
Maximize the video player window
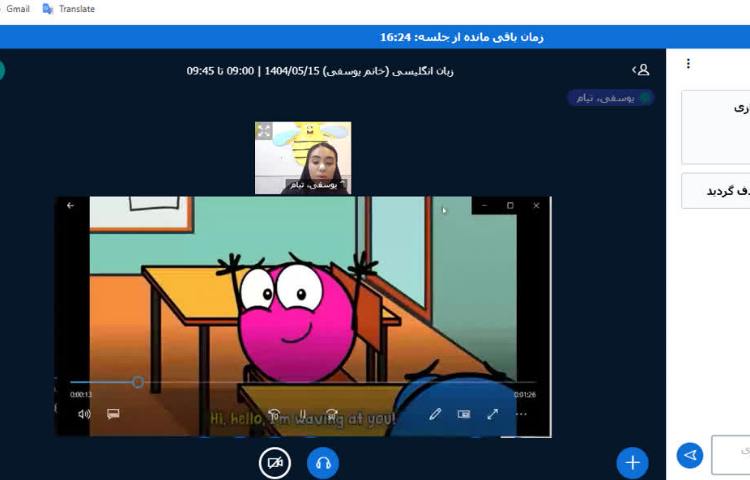click(x=510, y=206)
